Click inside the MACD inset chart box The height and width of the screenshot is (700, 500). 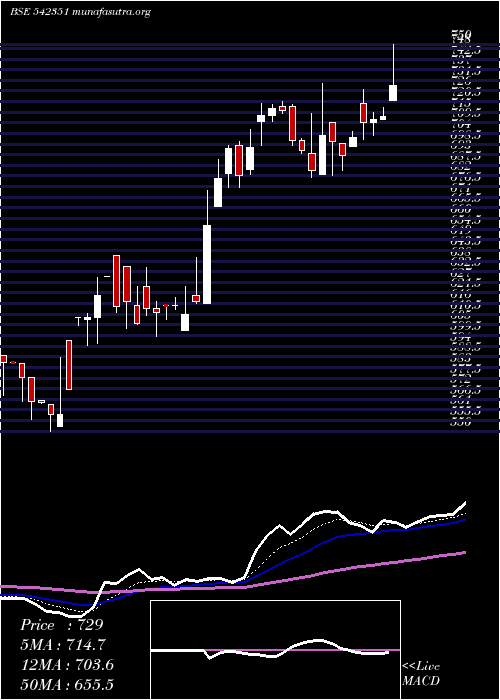tap(275, 650)
